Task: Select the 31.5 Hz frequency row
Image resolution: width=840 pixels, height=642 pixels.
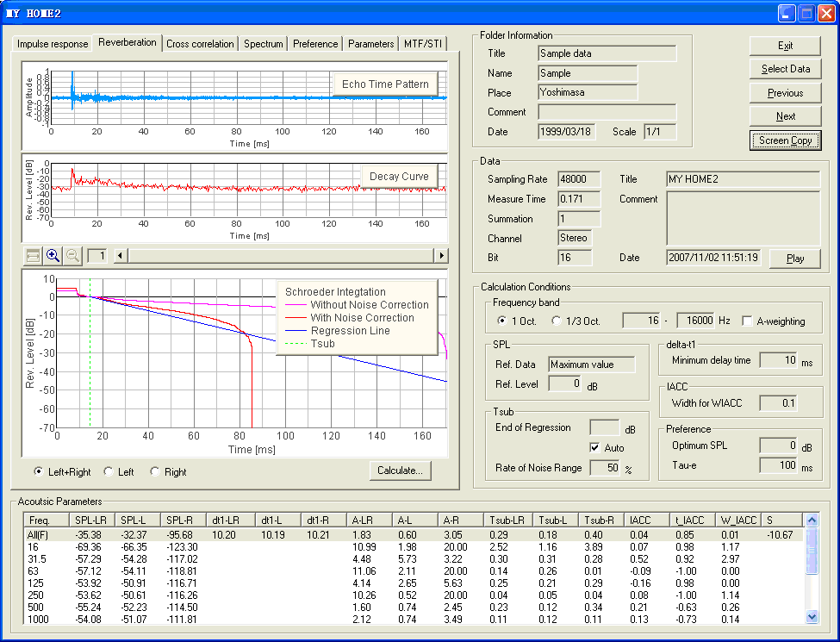Action: [x=414, y=559]
